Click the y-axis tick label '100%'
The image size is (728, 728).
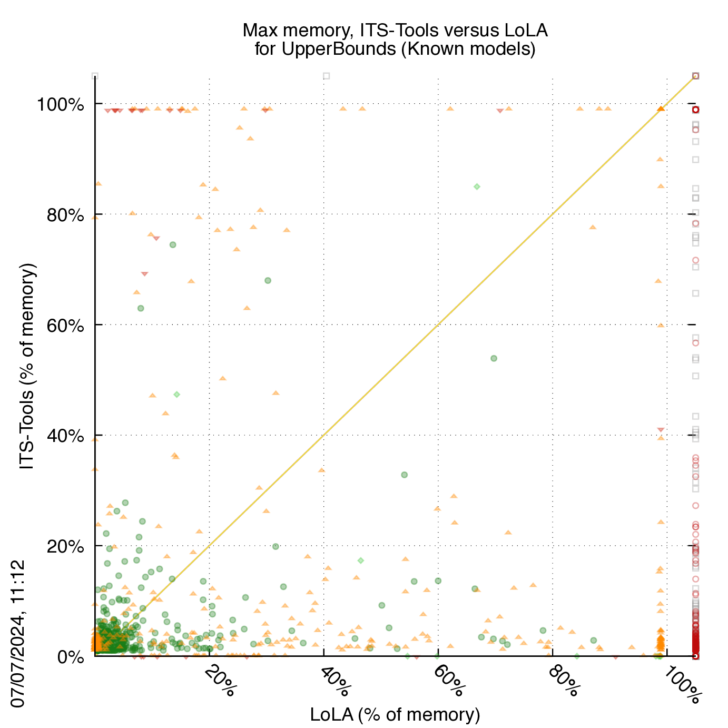[x=60, y=104]
